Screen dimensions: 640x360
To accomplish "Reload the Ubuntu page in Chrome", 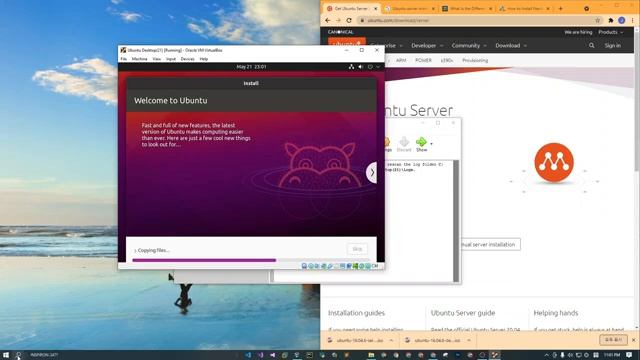I will click(x=349, y=20).
